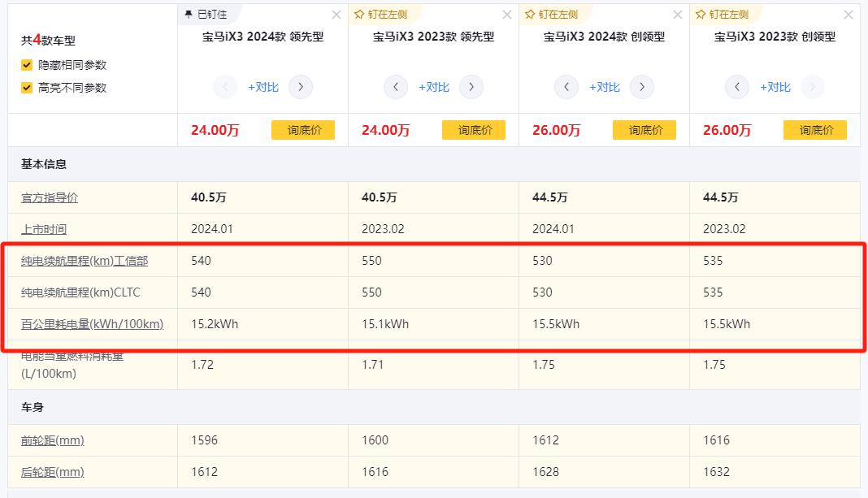868x498 pixels.
Task: Open the 上市时间 parameter link
Action: click(44, 229)
